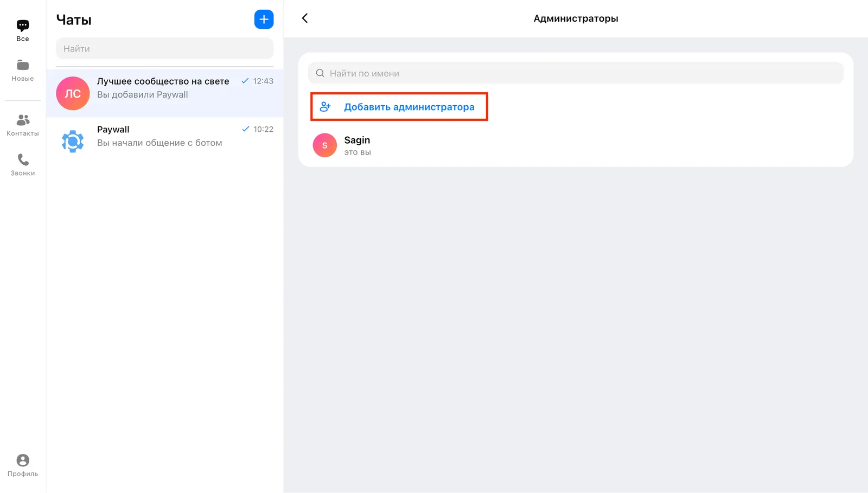The height and width of the screenshot is (493, 868).
Task: Click 'Добавить администратора' link text
Action: 409,107
